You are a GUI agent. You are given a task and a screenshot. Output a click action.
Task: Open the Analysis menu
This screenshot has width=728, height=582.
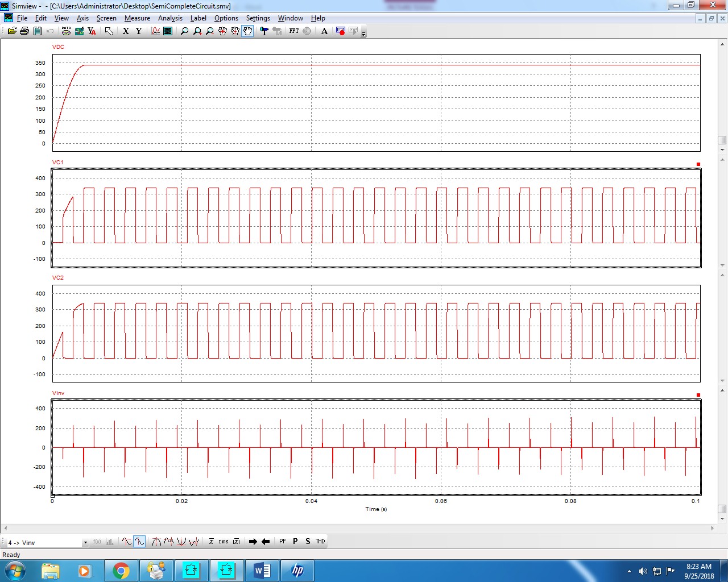point(170,18)
